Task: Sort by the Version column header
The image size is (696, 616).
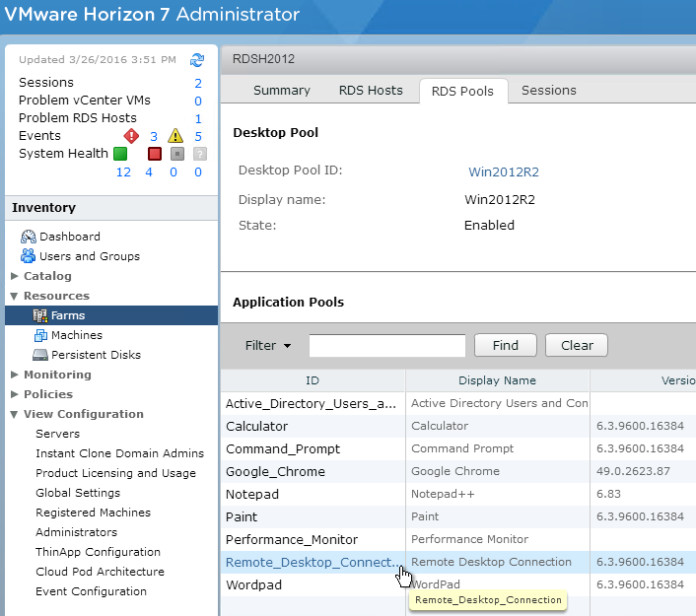Action: coord(644,380)
